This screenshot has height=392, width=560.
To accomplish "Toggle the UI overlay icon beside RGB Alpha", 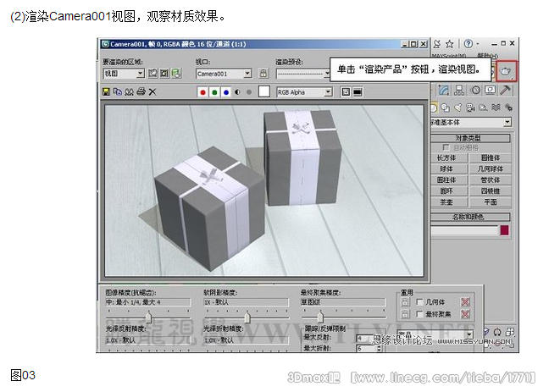I will tap(346, 92).
